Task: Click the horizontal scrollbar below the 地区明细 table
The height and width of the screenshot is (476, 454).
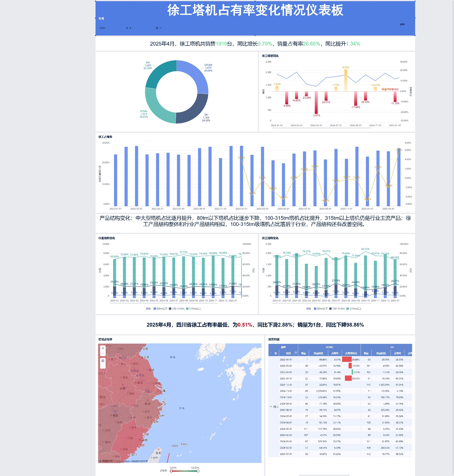Action: [324, 475]
